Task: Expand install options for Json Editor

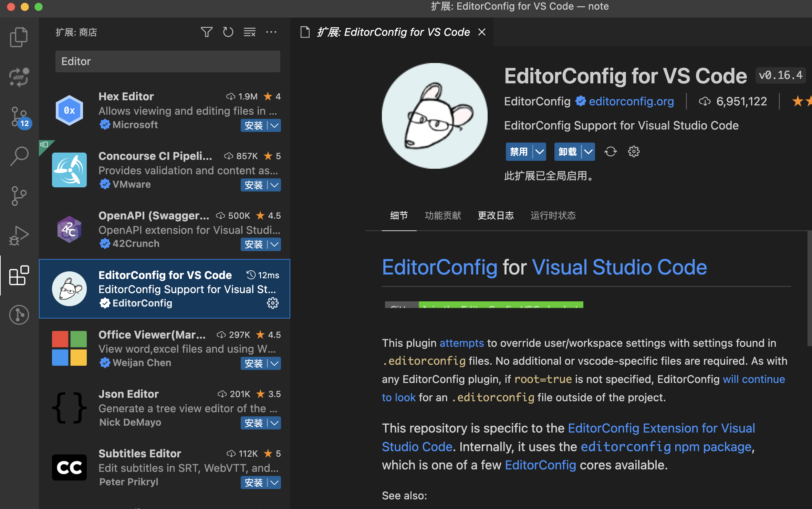Action: 274,423
